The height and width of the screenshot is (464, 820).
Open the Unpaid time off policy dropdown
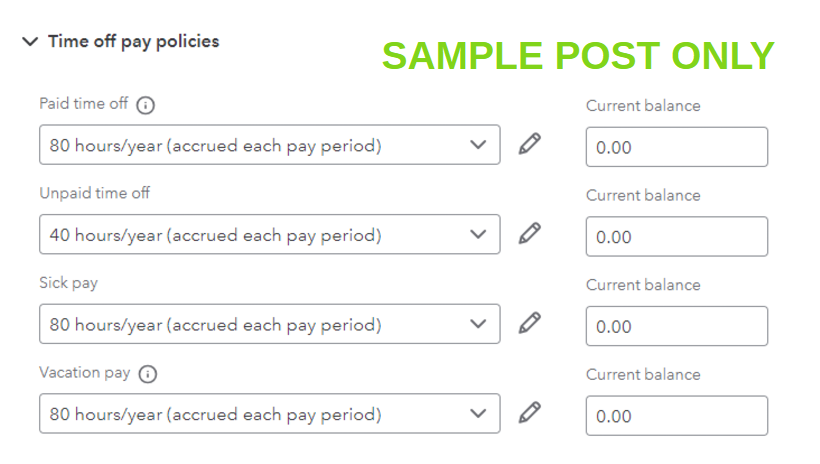(269, 235)
